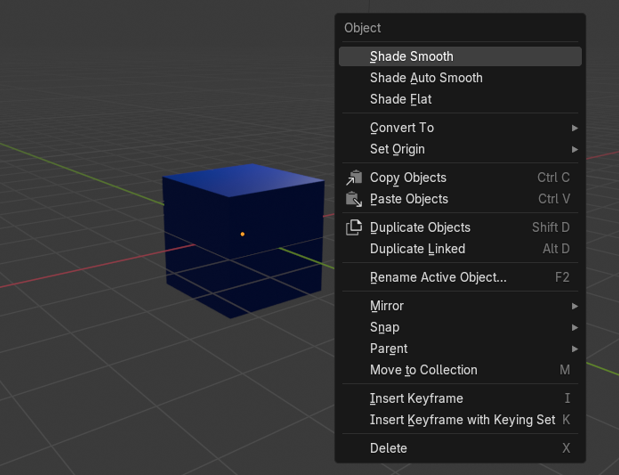
Task: Delete the selected object via menu
Action: click(388, 448)
